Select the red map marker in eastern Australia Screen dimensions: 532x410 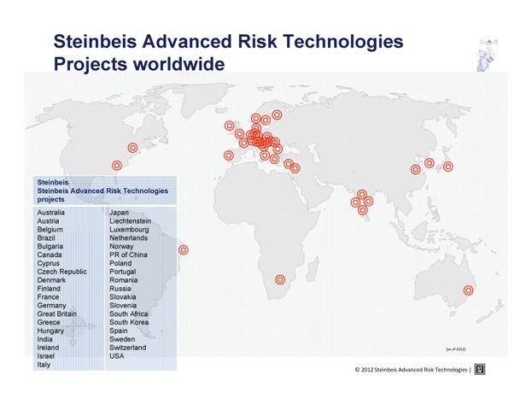[x=468, y=290]
